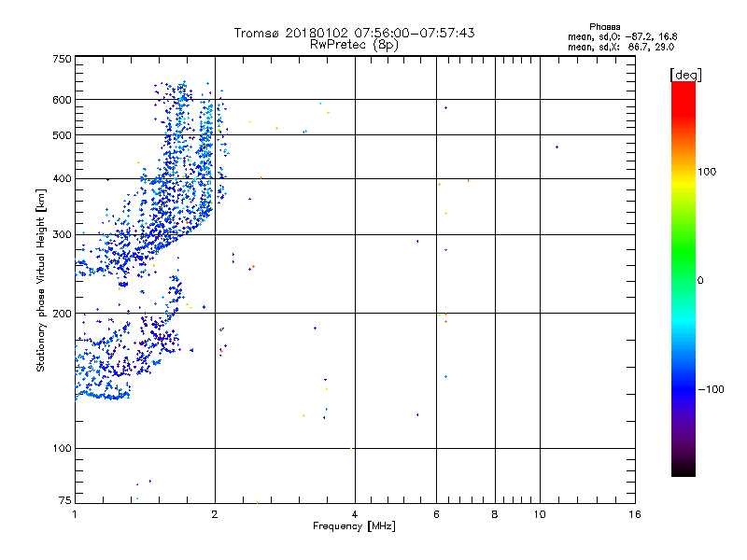Click the 'mean, sd,X: 86.7, 29.0' line

pyautogui.click(x=621, y=47)
